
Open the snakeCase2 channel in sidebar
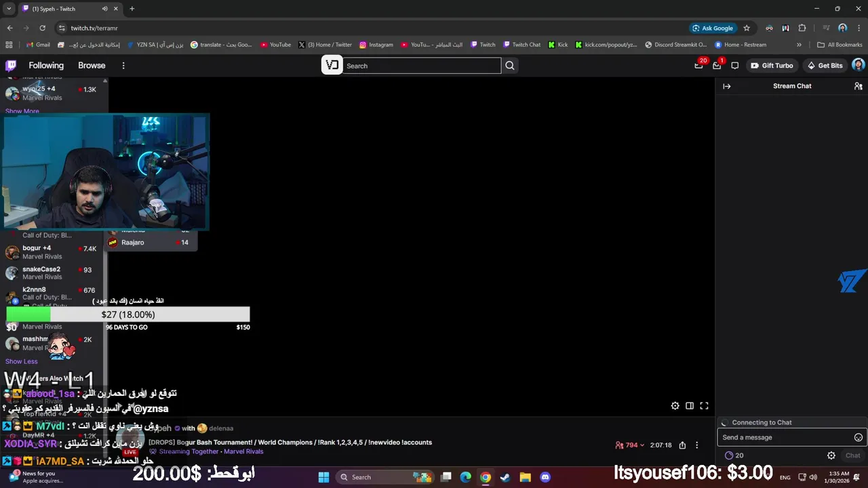[x=52, y=272]
